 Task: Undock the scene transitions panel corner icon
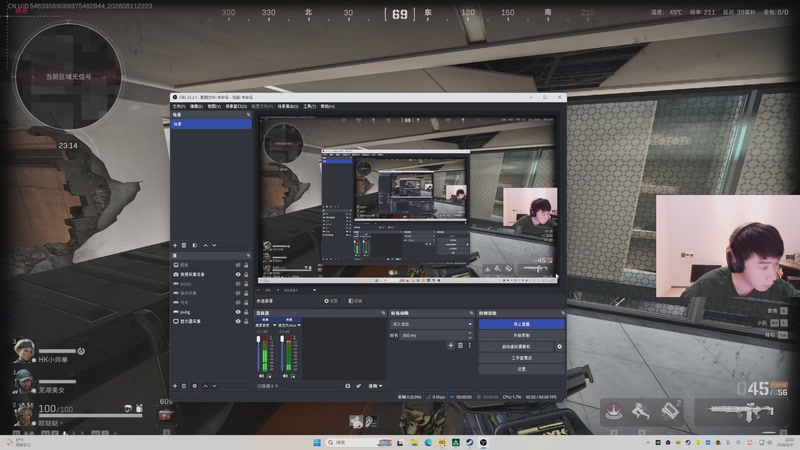[x=471, y=313]
